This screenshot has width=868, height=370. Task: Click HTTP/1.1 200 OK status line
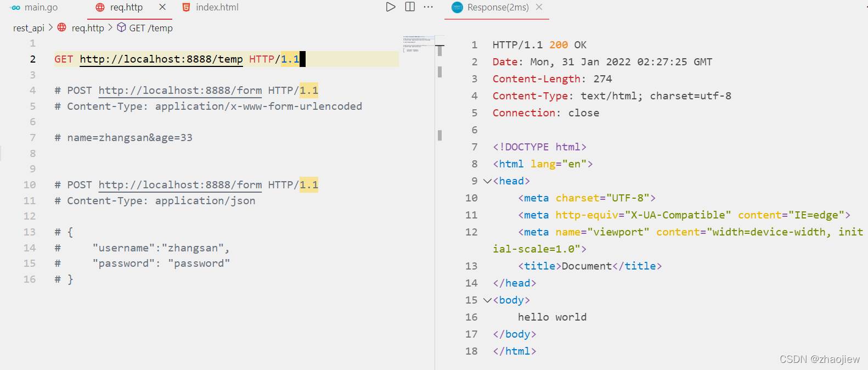click(539, 45)
